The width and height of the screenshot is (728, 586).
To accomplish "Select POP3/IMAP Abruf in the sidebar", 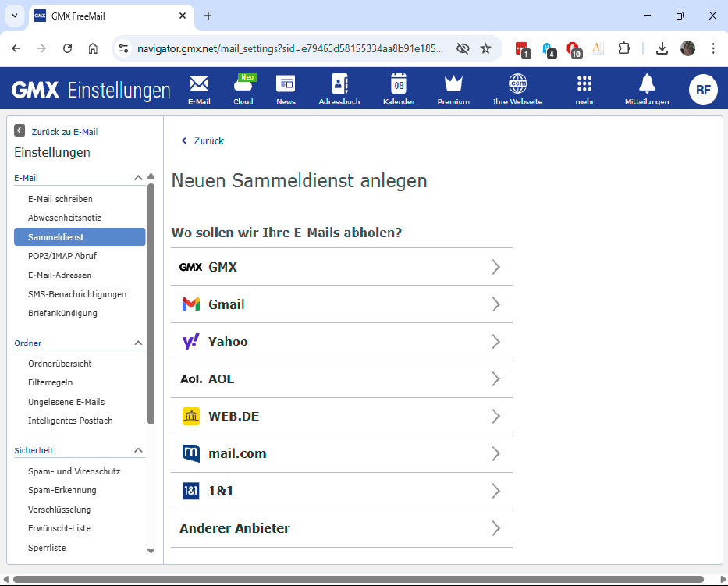I will (x=62, y=255).
